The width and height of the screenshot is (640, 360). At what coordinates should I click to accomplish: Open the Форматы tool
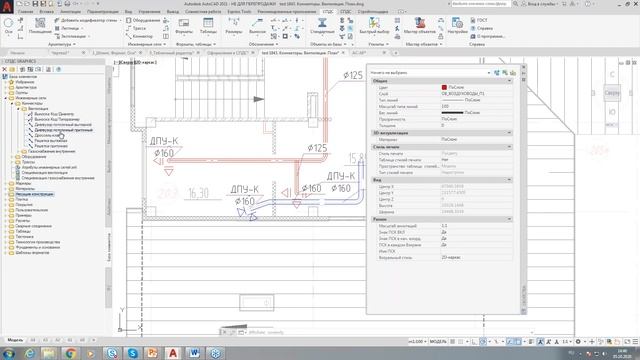point(184,26)
